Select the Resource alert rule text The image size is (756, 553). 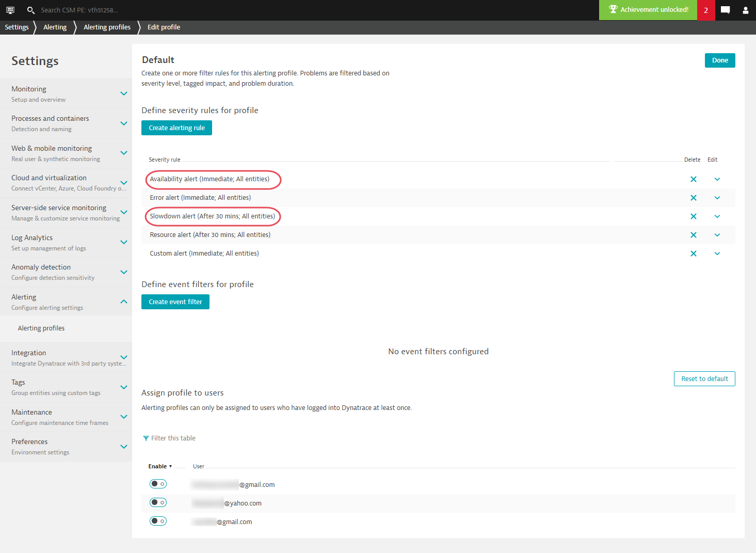click(210, 235)
